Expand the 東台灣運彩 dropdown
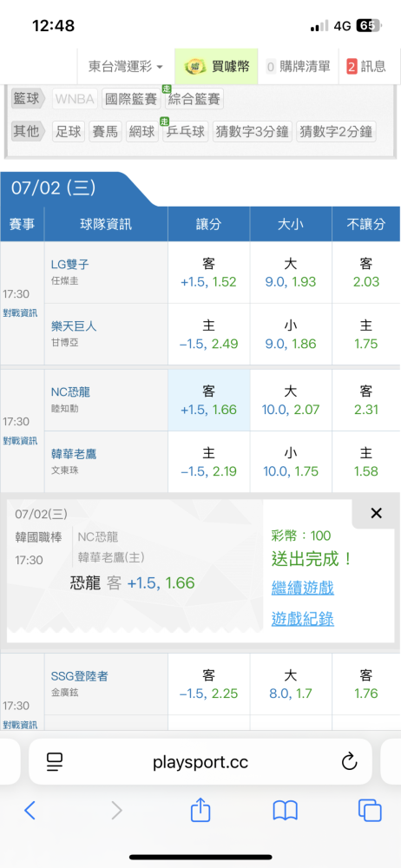401x868 pixels. click(x=126, y=67)
